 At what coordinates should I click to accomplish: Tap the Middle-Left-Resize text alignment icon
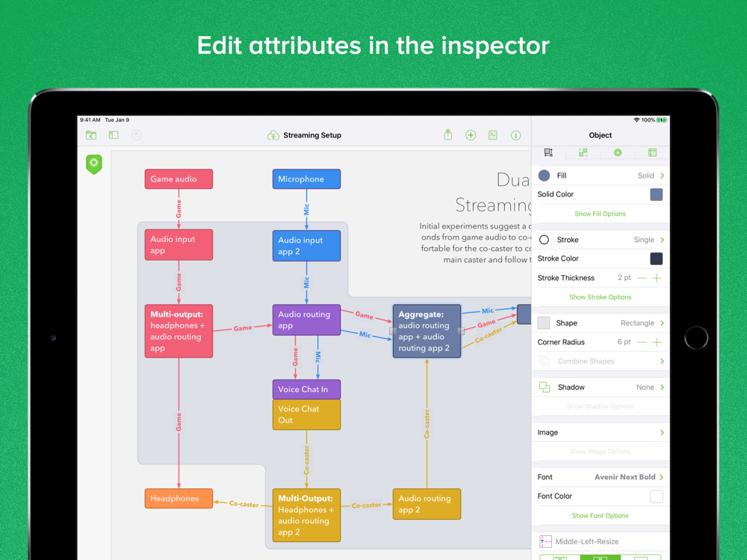[x=545, y=541]
